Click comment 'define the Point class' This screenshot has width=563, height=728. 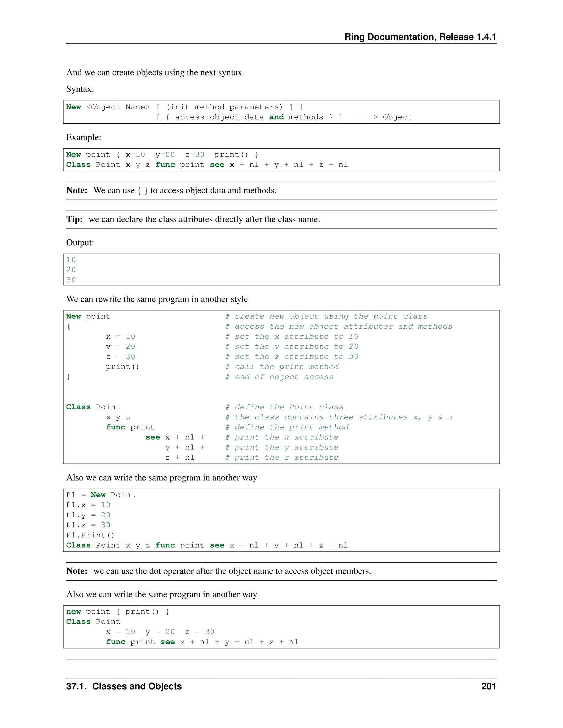tap(284, 407)
